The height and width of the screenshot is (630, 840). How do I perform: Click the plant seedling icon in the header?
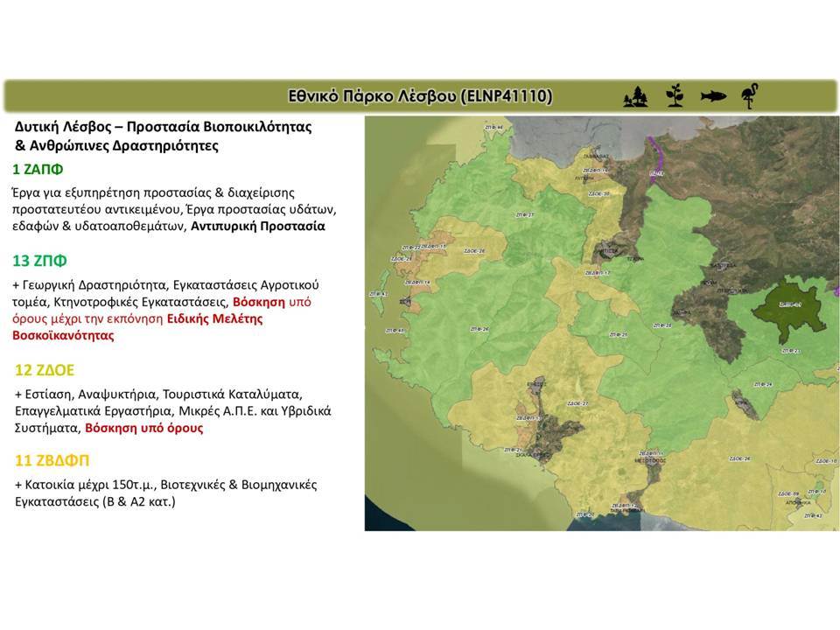pos(675,95)
